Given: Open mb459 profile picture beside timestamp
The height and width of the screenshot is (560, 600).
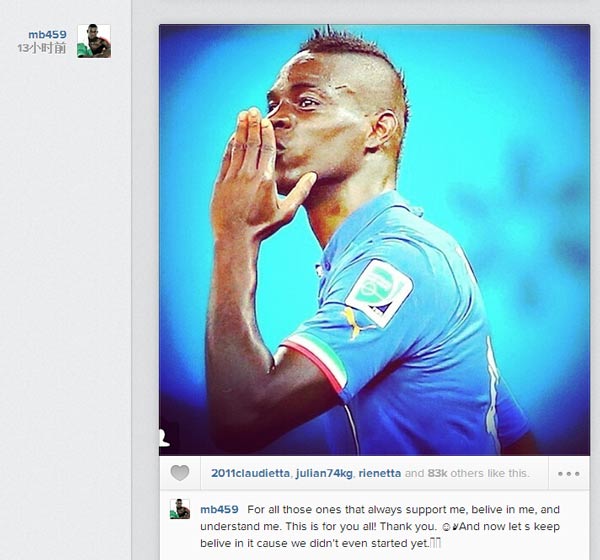Looking at the screenshot, I should coord(94,41).
